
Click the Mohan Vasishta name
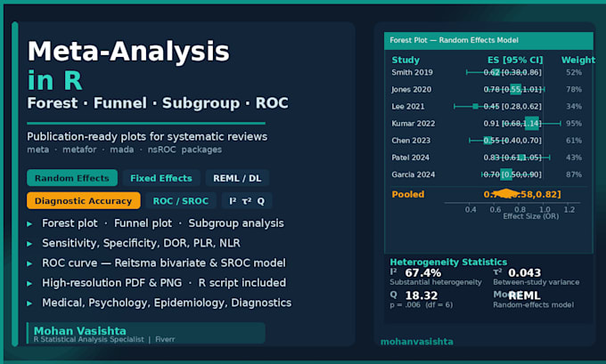coord(79,331)
